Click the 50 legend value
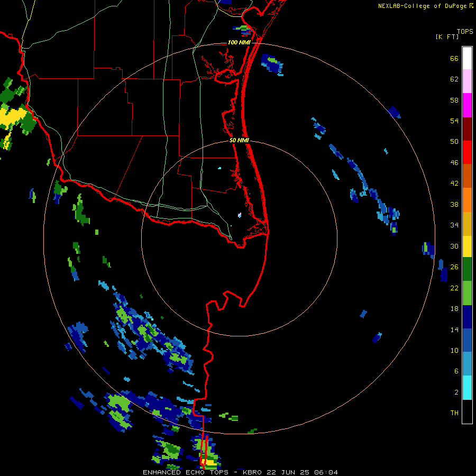476x476 pixels. 454,142
